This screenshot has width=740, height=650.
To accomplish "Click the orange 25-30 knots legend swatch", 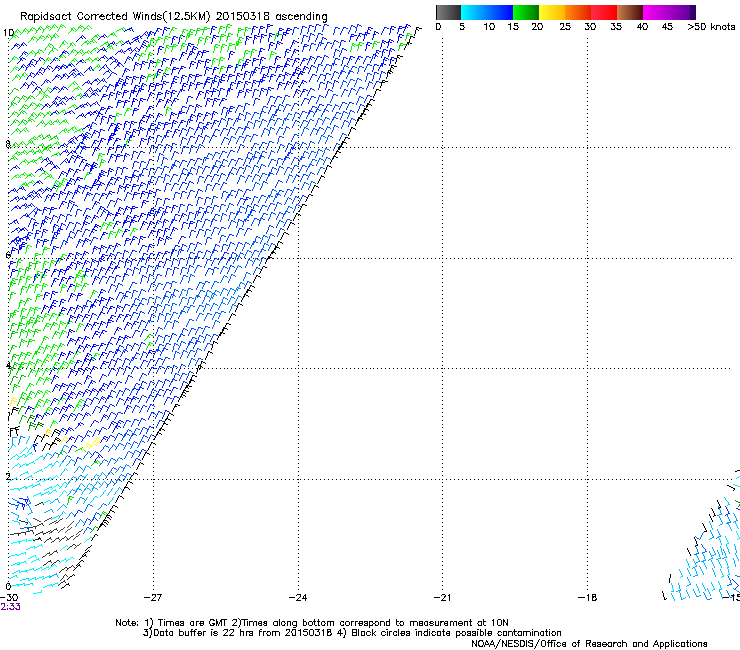I will [578, 12].
